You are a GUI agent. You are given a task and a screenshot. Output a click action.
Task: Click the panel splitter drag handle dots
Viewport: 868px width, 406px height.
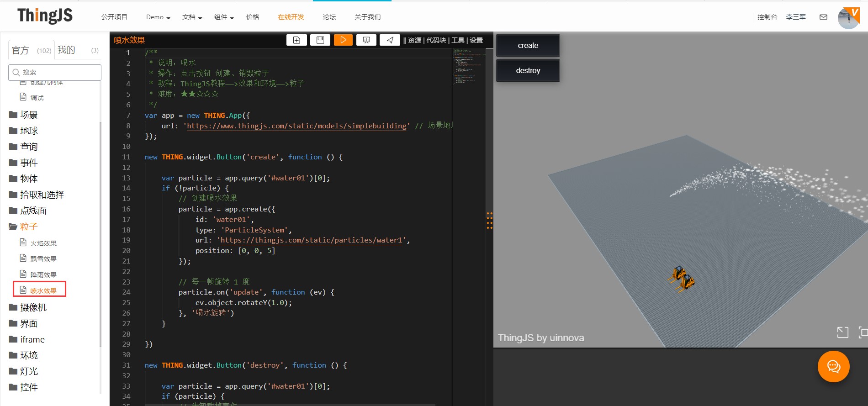coord(489,221)
